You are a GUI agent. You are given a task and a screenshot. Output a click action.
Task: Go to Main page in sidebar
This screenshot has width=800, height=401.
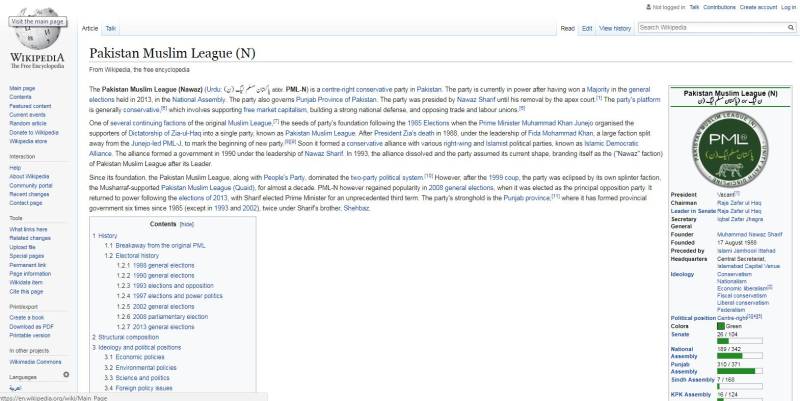[22, 88]
